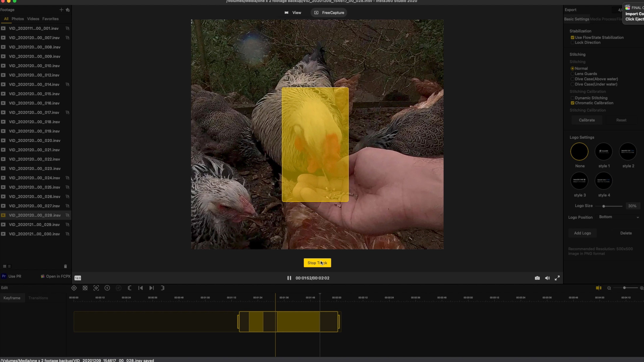Open Basic Settings export tab
This screenshot has height=362, width=644.
pos(577,19)
